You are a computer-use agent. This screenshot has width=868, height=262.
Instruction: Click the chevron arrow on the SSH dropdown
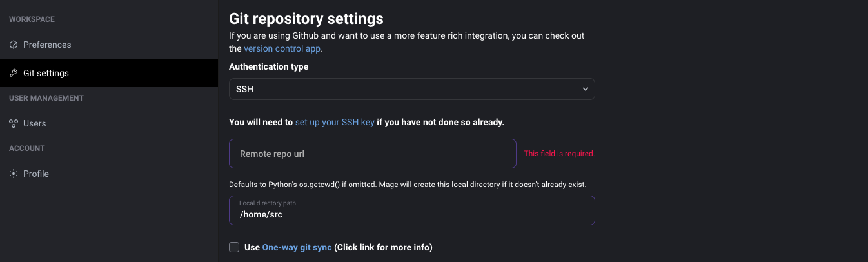coord(585,89)
